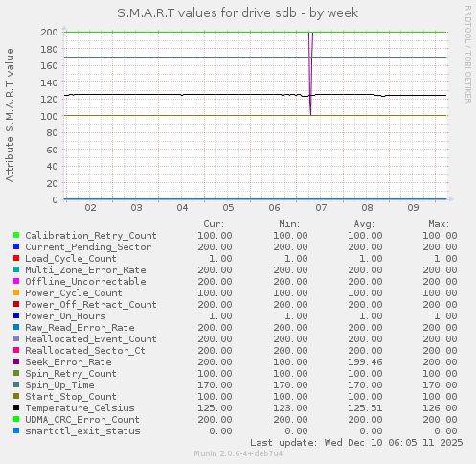Click the Cur: column header
The image size is (476, 464).
[x=214, y=224]
